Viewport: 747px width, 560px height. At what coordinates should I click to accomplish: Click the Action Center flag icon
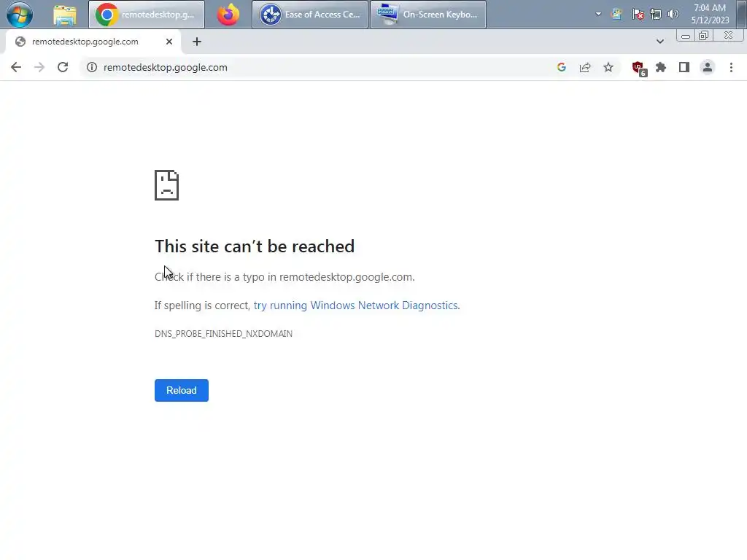pyautogui.click(x=638, y=15)
